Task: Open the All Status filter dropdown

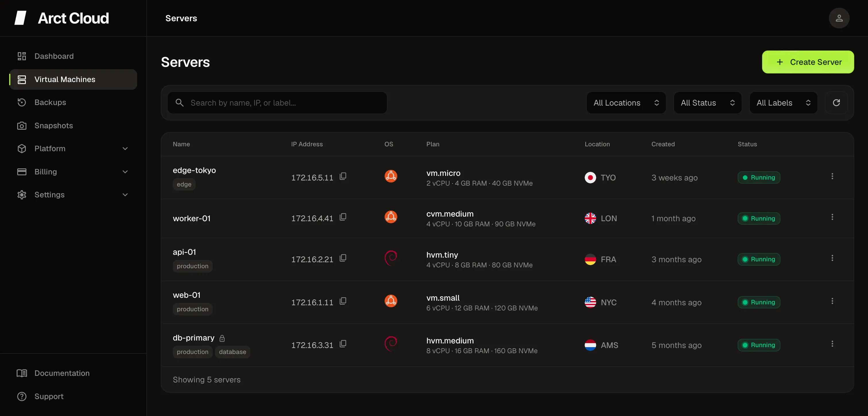Action: coord(707,103)
